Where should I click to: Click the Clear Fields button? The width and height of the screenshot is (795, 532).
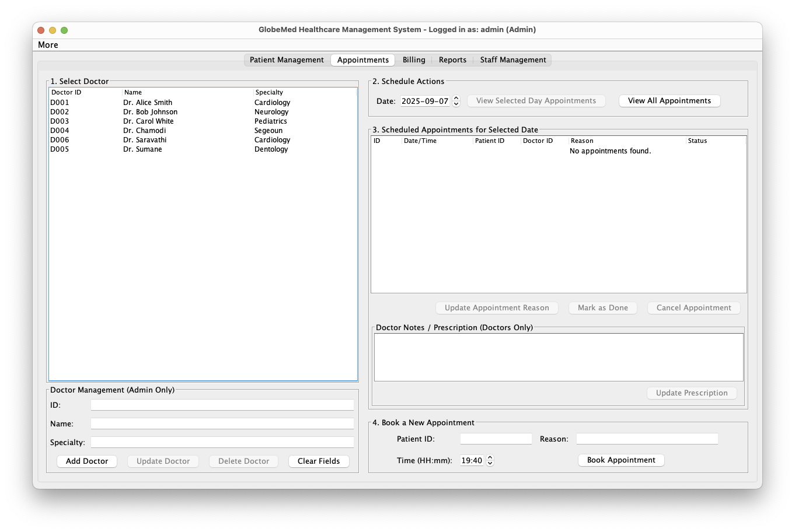coord(319,461)
